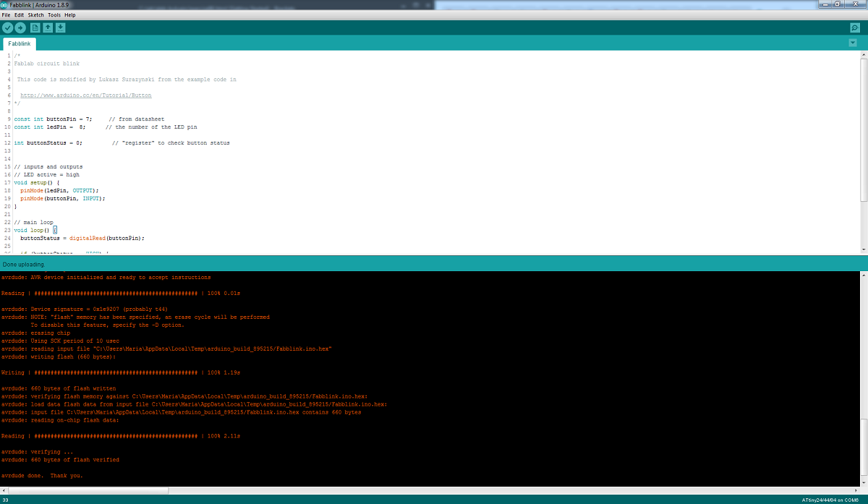Open the Tools menu
868x504 pixels.
point(54,14)
